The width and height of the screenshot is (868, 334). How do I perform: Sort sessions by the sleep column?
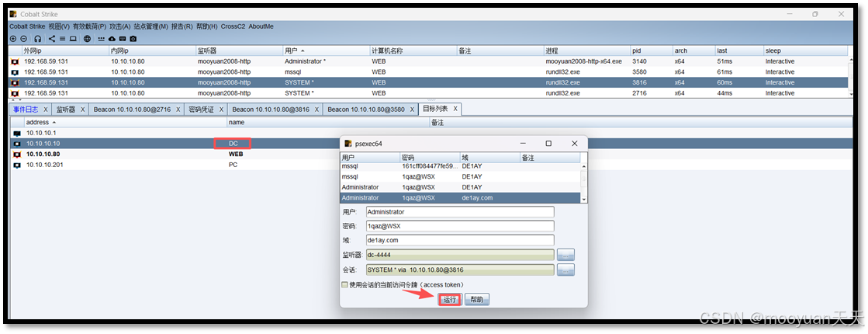pos(805,50)
